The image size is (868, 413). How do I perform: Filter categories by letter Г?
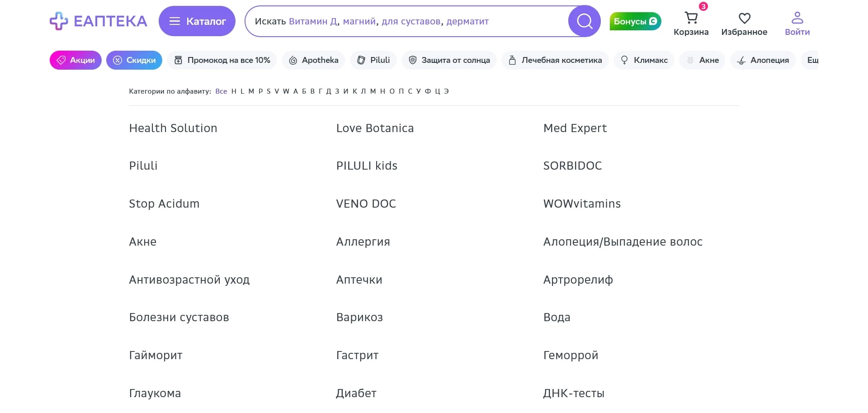coord(321,91)
